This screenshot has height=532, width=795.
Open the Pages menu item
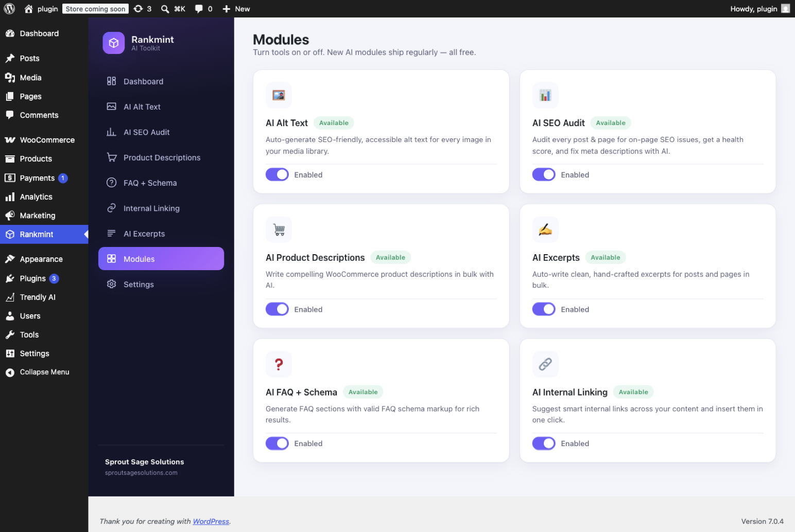[x=44, y=96]
